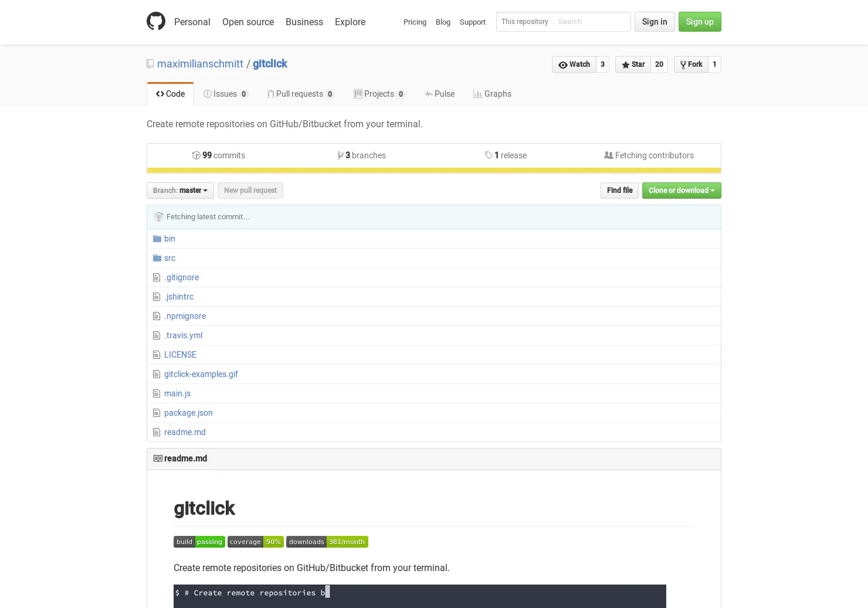Open the gitclick repository name link

[x=270, y=64]
